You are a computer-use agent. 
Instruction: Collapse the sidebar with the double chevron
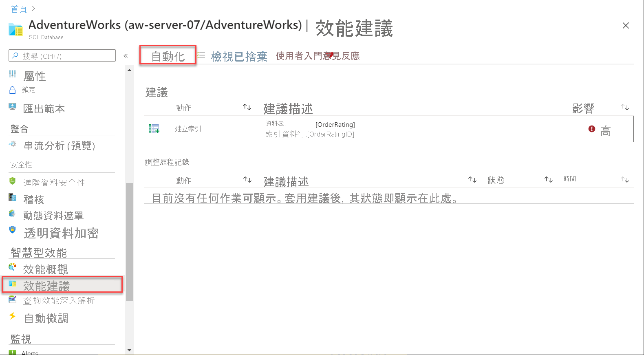(x=126, y=56)
